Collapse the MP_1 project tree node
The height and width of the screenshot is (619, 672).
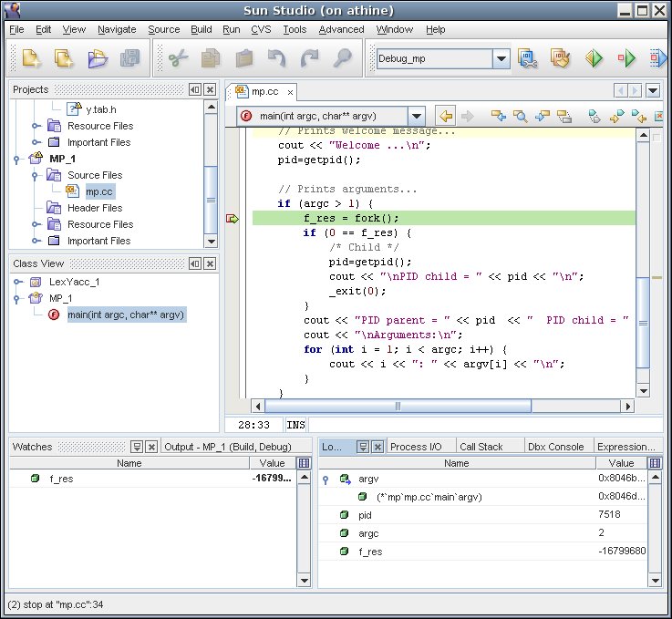[17, 159]
